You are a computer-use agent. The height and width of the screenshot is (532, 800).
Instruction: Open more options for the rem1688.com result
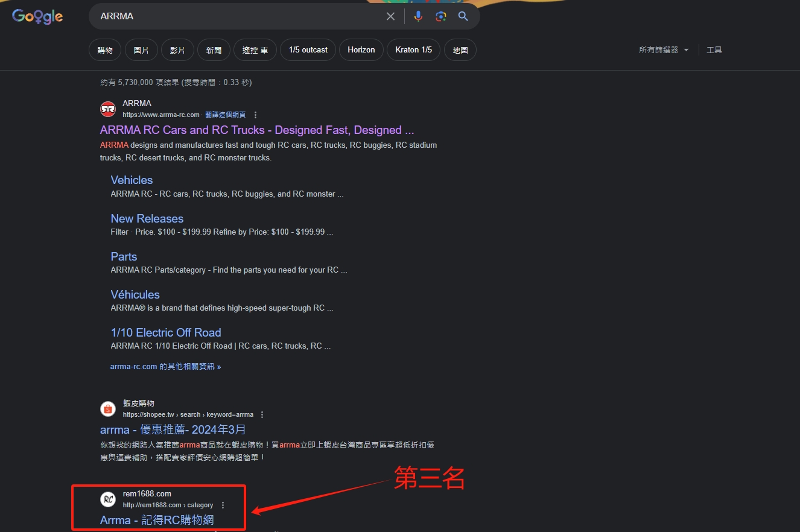click(223, 505)
